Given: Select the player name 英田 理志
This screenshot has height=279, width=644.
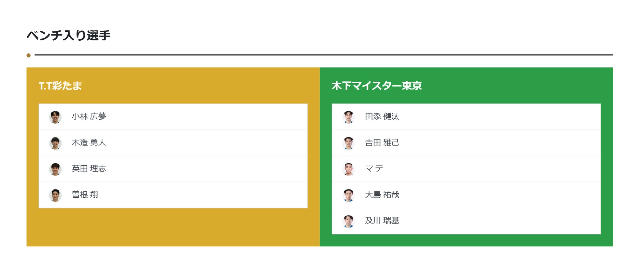Looking at the screenshot, I should (x=88, y=169).
